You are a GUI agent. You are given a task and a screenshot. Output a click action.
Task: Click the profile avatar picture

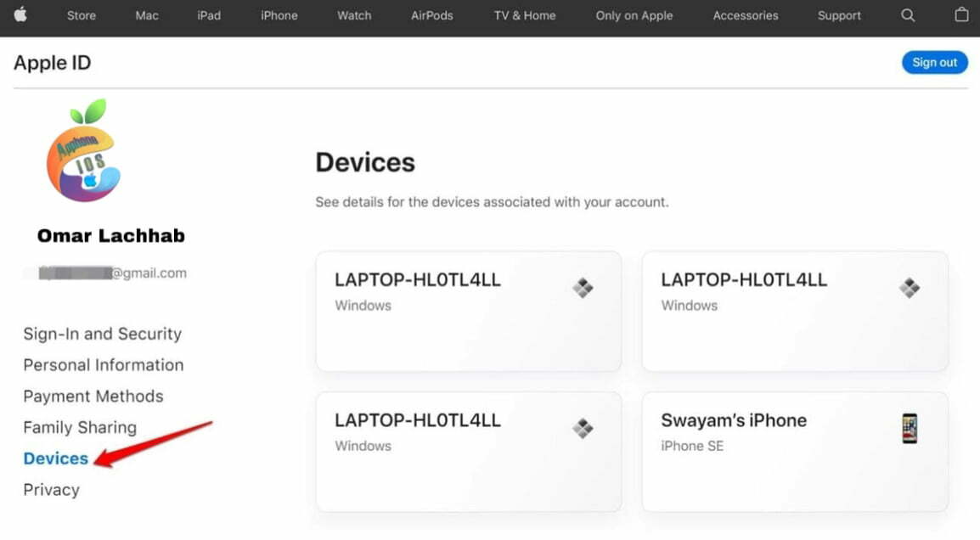(83, 153)
